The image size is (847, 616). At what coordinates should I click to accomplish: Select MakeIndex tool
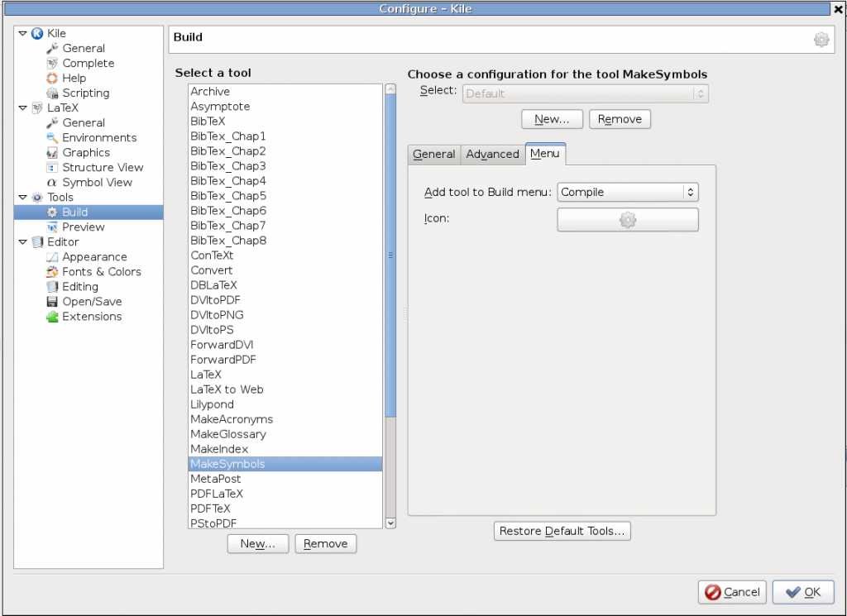(x=285, y=449)
